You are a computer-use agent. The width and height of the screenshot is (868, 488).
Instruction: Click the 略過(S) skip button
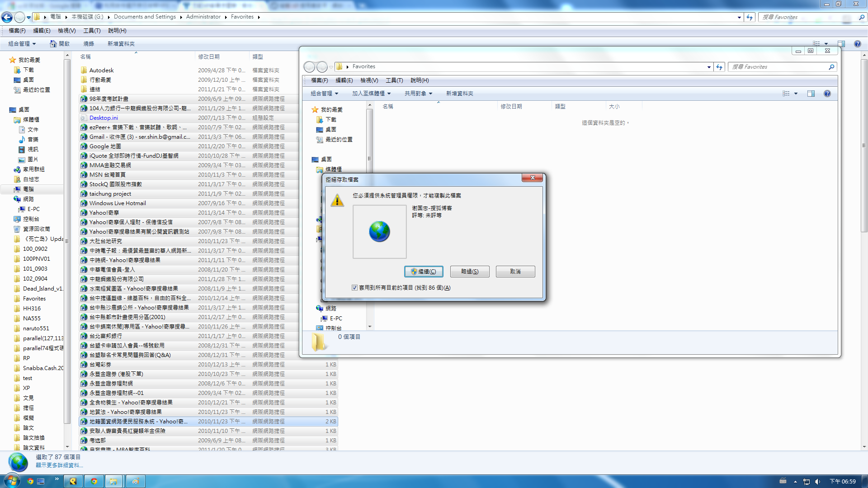(x=470, y=272)
